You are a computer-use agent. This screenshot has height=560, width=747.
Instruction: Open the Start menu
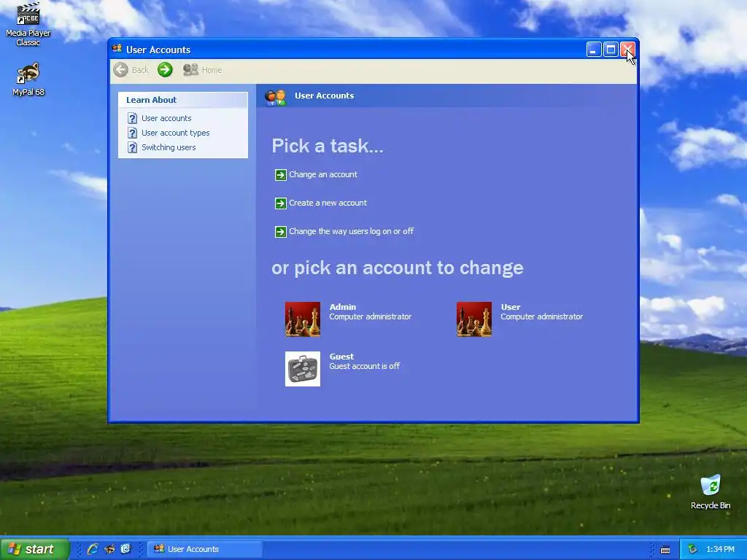[34, 549]
